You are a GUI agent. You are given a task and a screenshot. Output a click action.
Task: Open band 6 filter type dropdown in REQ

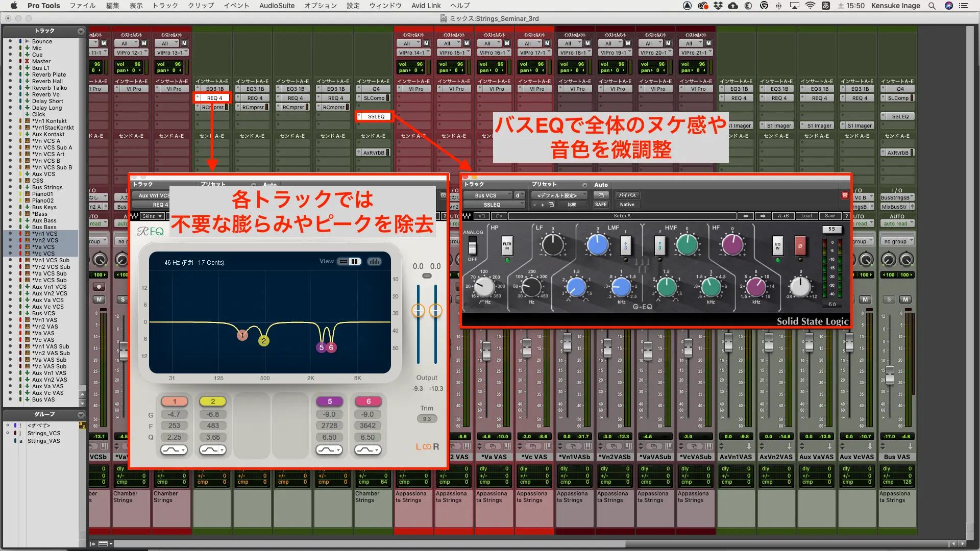tap(367, 450)
